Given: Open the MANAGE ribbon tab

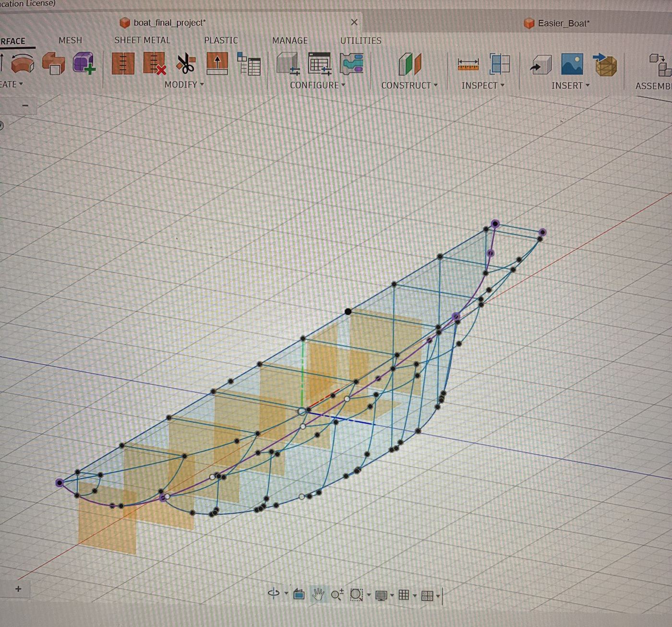Looking at the screenshot, I should pos(290,41).
